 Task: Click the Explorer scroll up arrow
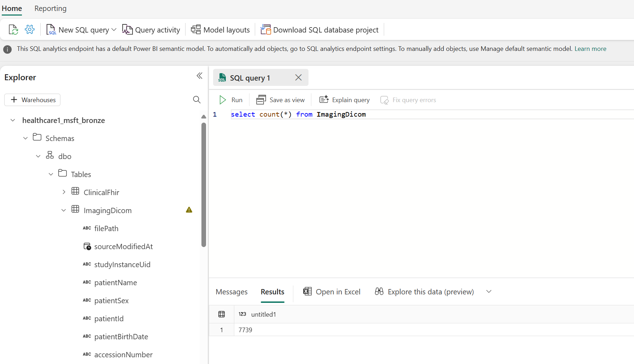[x=204, y=117]
